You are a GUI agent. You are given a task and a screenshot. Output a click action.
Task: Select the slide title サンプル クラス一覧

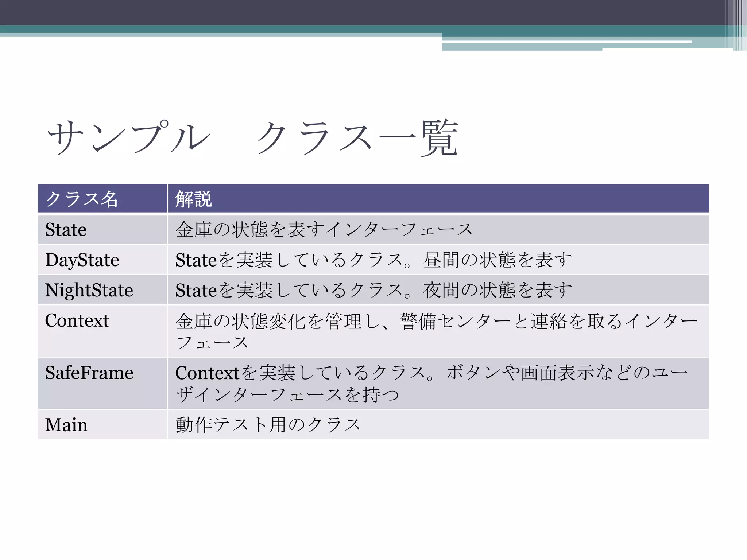tap(253, 138)
